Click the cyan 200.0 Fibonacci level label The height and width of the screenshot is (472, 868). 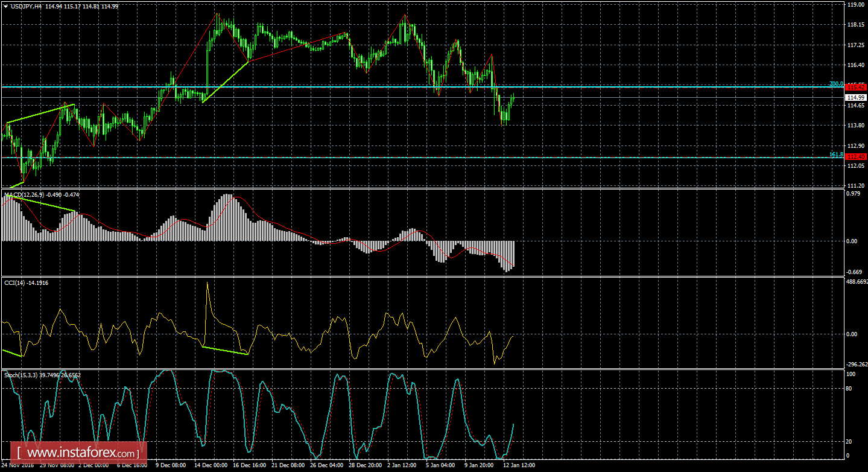click(x=836, y=84)
